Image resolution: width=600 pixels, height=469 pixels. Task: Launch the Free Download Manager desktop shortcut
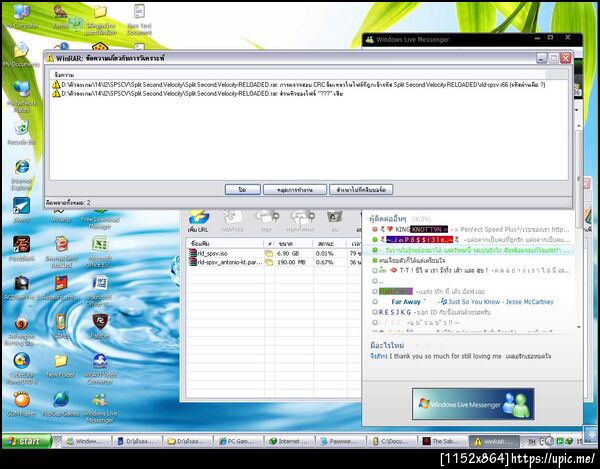[100, 221]
